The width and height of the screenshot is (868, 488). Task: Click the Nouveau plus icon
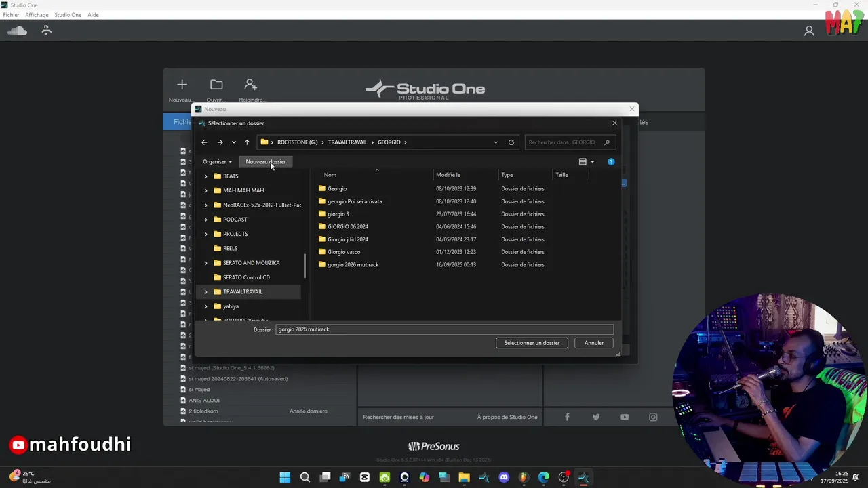[182, 85]
